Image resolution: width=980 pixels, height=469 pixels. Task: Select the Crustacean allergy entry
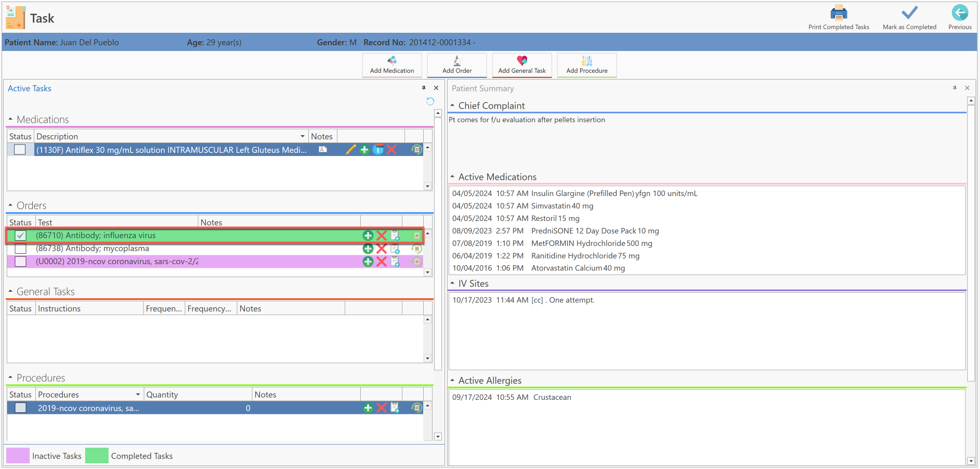[552, 397]
